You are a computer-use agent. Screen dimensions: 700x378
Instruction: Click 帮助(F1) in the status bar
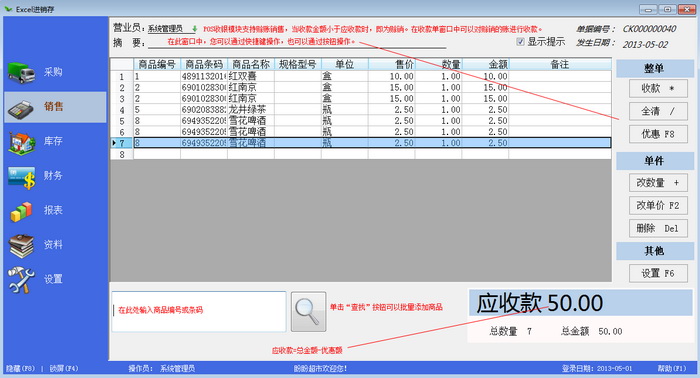coord(671,369)
